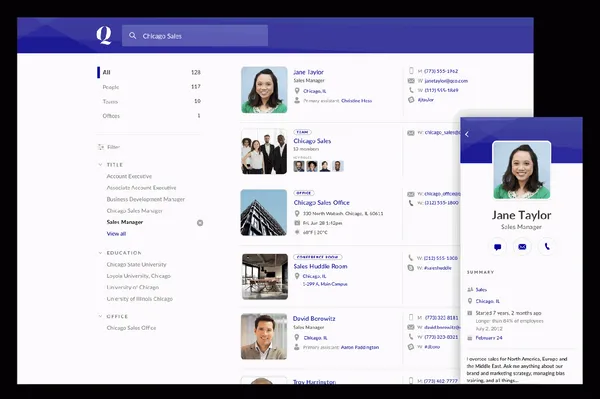Click the Chicago Sales search field
This screenshot has width=600, height=399.
[x=195, y=36]
